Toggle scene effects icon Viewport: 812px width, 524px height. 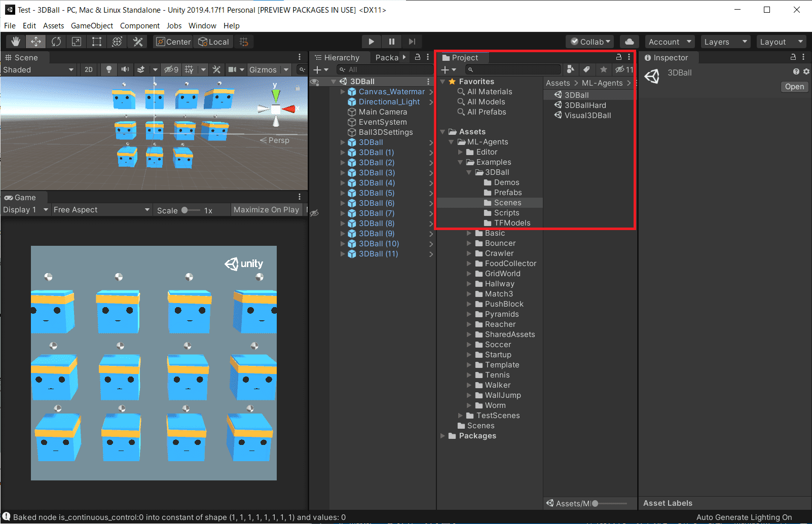click(141, 69)
